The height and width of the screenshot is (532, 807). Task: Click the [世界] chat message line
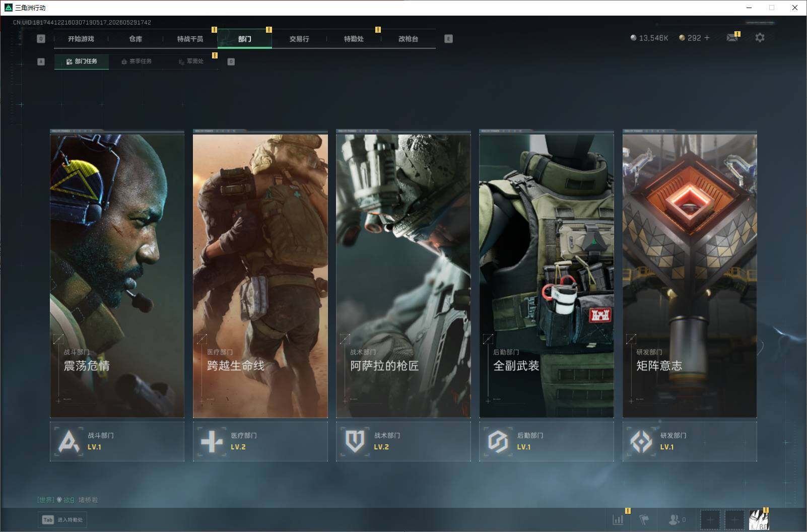point(68,500)
